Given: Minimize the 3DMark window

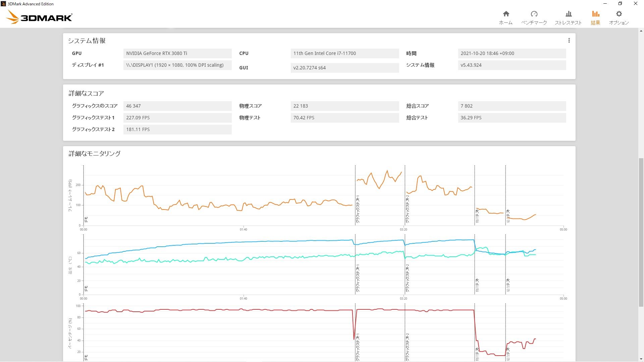Looking at the screenshot, I should click(x=605, y=4).
